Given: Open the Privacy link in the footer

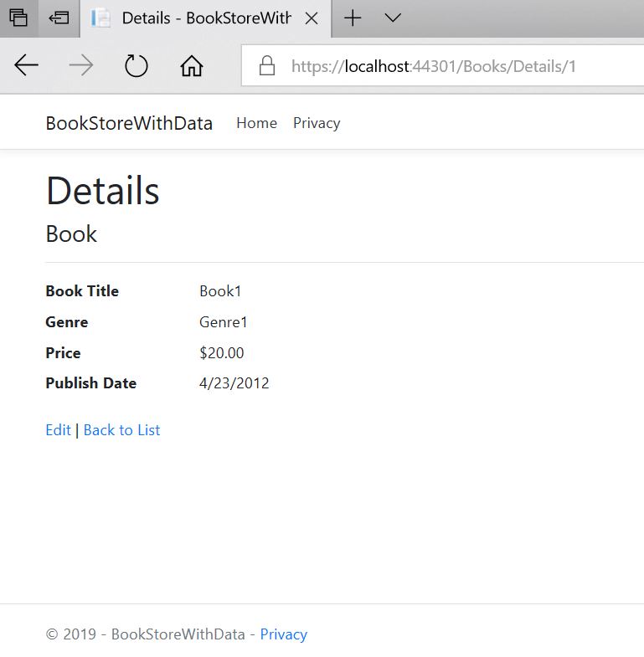Looking at the screenshot, I should point(283,634).
